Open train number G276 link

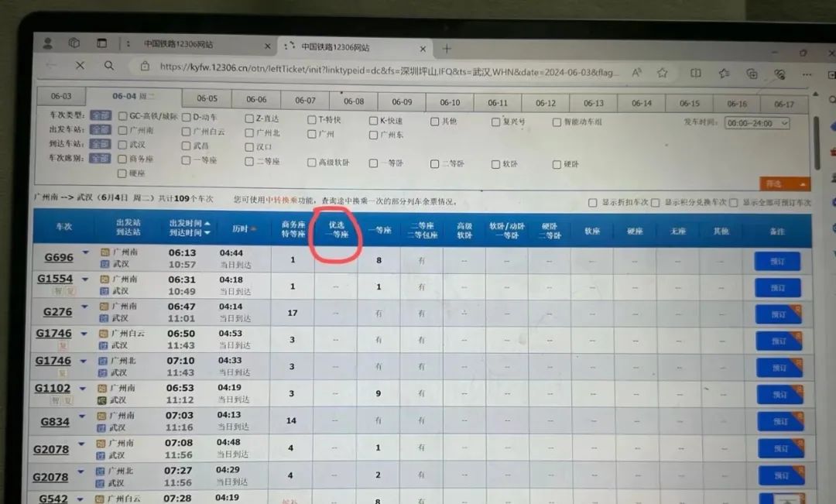57,311
